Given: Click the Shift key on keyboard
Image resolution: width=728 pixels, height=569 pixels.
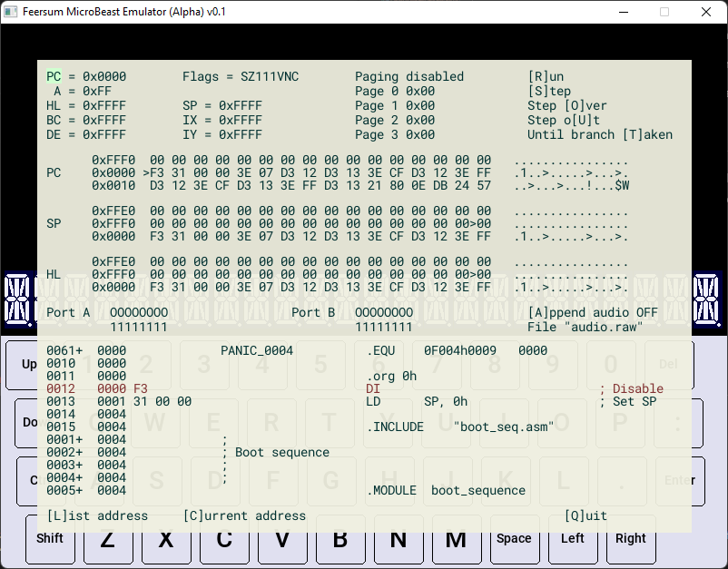Looking at the screenshot, I should point(50,538).
